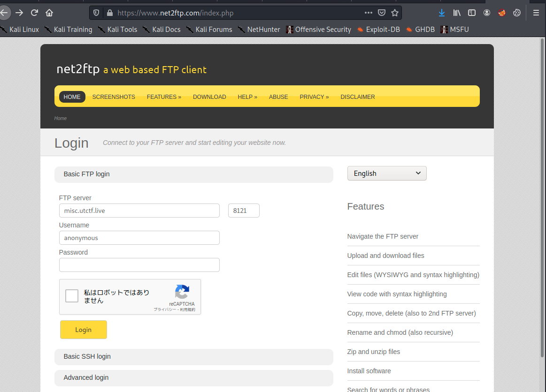Open the browser home page icon

(x=49, y=13)
